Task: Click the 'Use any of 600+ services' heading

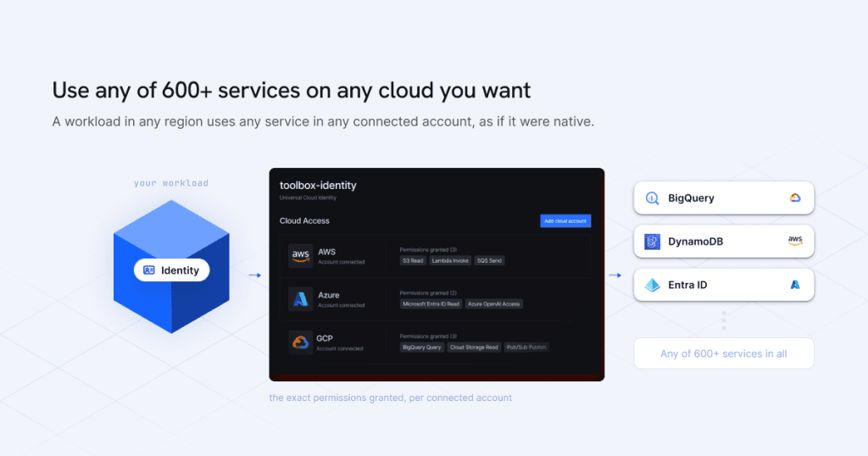Action: [x=292, y=90]
